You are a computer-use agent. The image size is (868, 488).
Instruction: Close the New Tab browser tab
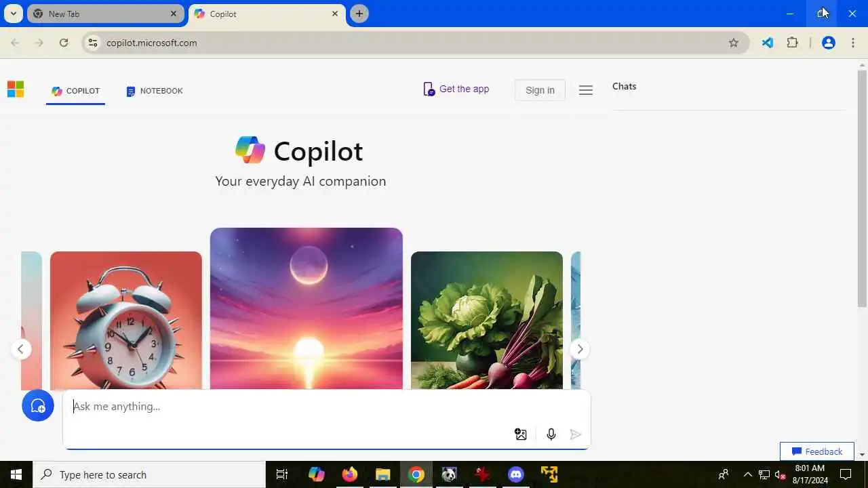pyautogui.click(x=174, y=14)
